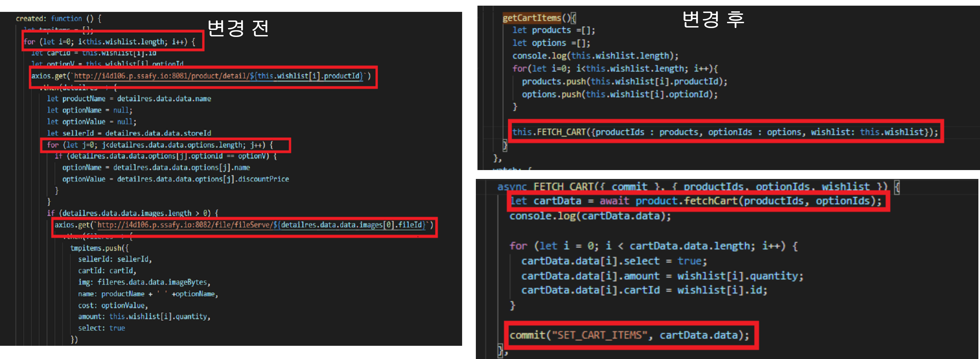Click the '변경 전' heading label
This screenshot has width=980, height=359.
tap(238, 28)
